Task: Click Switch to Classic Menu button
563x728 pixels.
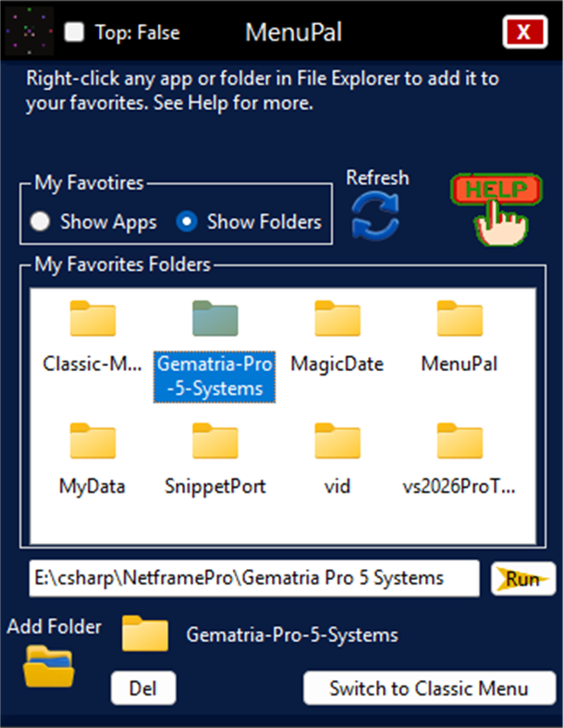Action: coord(429,688)
